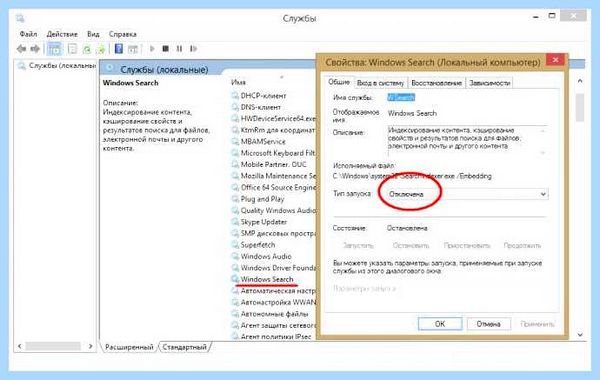The height and width of the screenshot is (380, 600).
Task: Sort list by the Имя column header
Action: point(238,82)
